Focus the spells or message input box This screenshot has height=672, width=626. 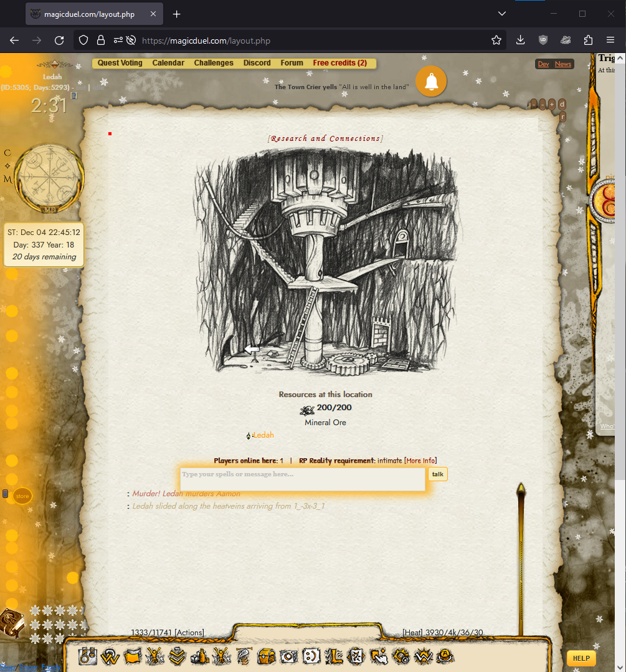pos(302,479)
